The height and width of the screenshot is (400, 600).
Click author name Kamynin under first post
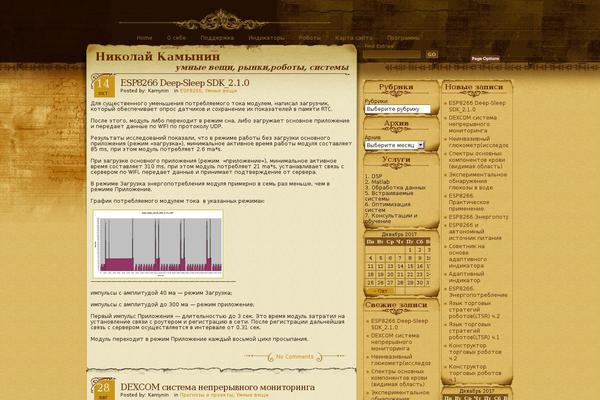point(158,91)
